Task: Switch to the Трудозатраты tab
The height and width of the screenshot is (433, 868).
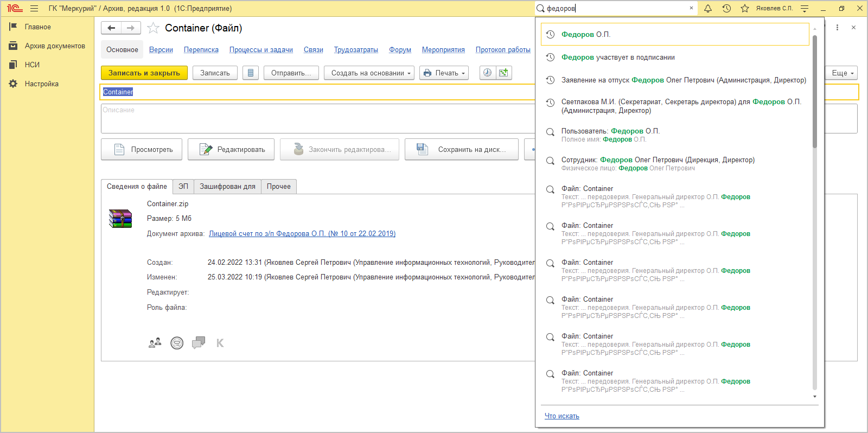Action: (356, 49)
